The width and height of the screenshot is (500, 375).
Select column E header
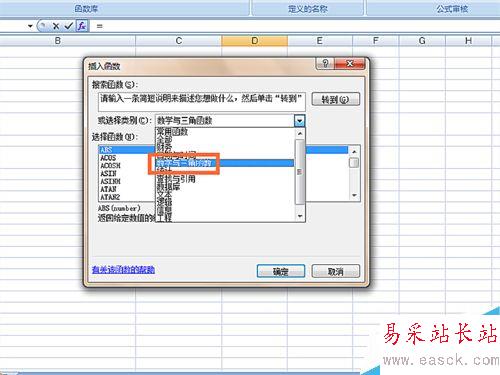320,41
